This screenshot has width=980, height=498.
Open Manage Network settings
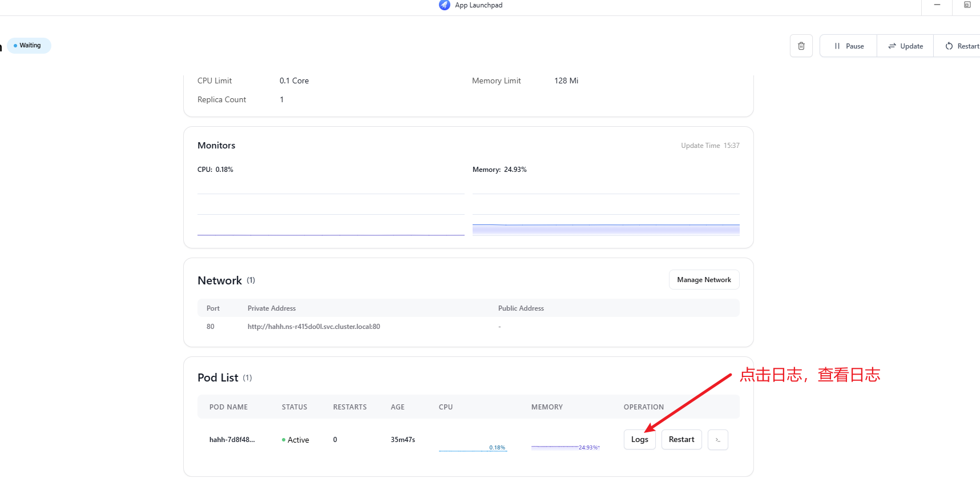point(704,280)
